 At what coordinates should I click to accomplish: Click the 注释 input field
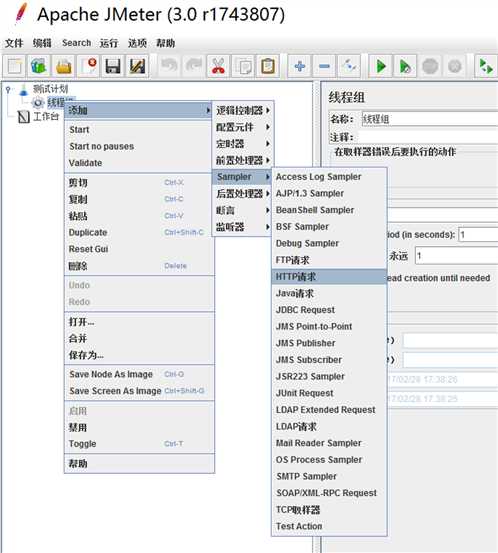pyautogui.click(x=427, y=137)
